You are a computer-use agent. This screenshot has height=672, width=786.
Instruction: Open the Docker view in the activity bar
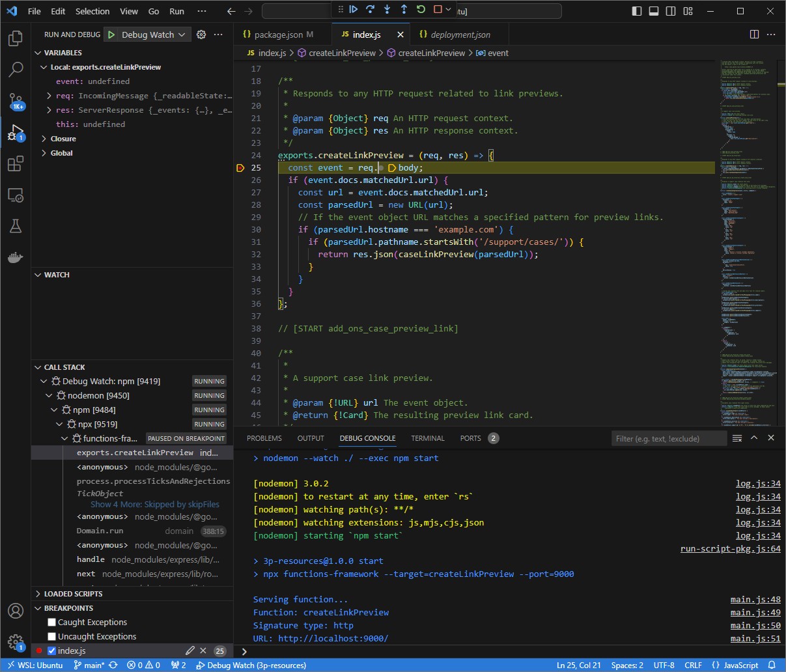click(x=16, y=258)
